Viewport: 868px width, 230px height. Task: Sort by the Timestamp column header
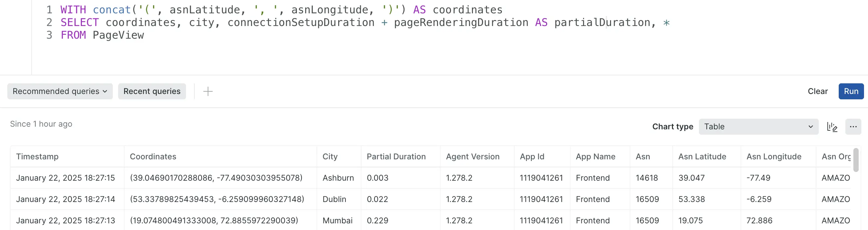click(x=37, y=156)
